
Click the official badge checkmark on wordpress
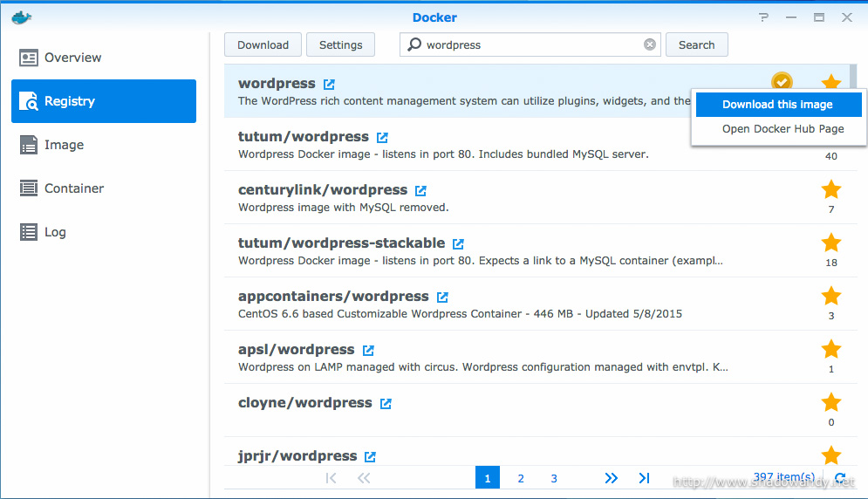782,81
